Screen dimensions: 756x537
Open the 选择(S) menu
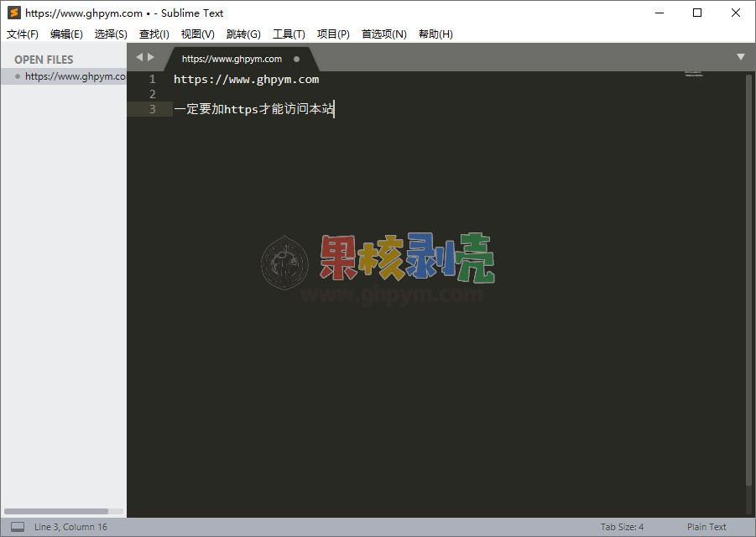[x=111, y=34]
